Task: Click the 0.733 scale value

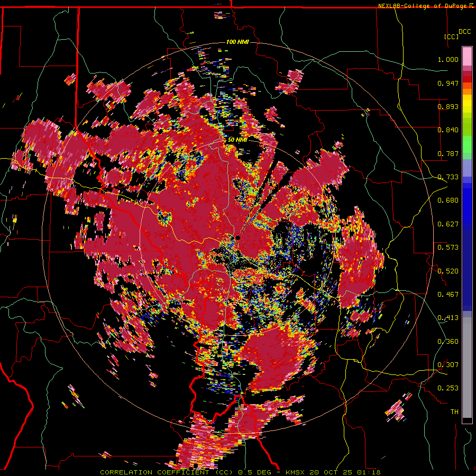Action: [x=448, y=177]
